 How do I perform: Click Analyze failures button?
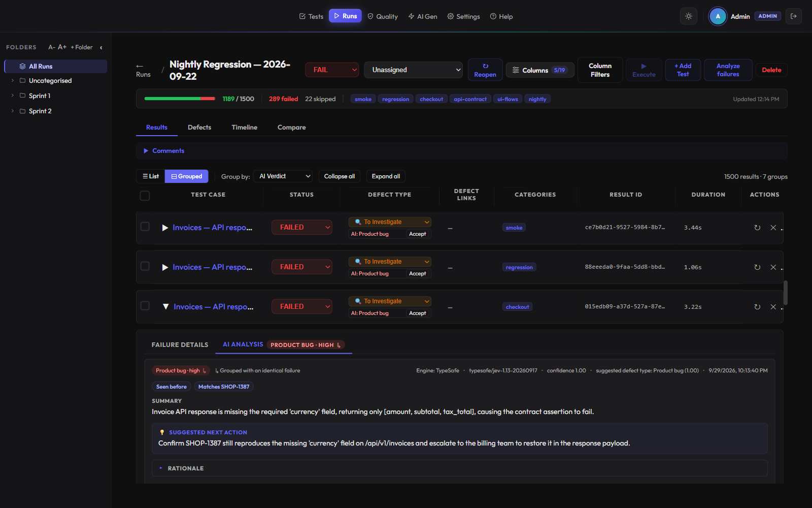[x=728, y=70]
